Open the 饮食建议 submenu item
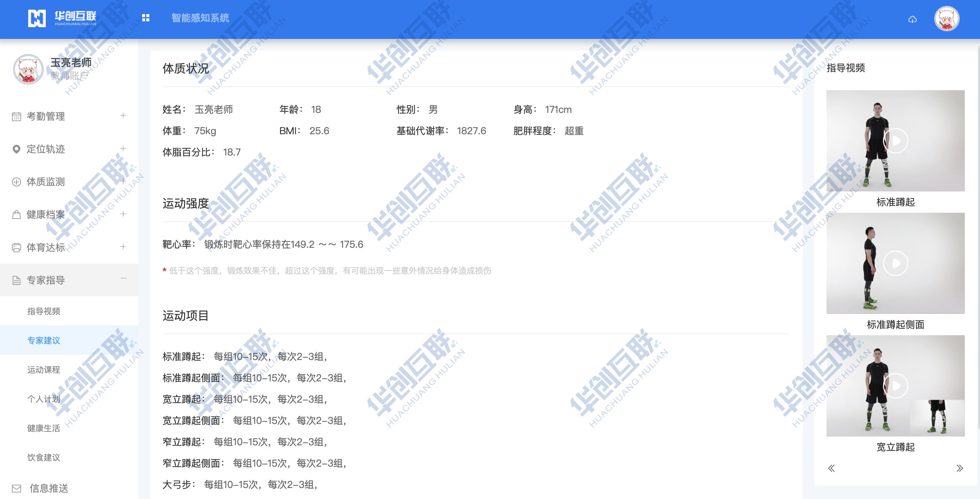Viewport: 980px width, 499px height. 44,458
